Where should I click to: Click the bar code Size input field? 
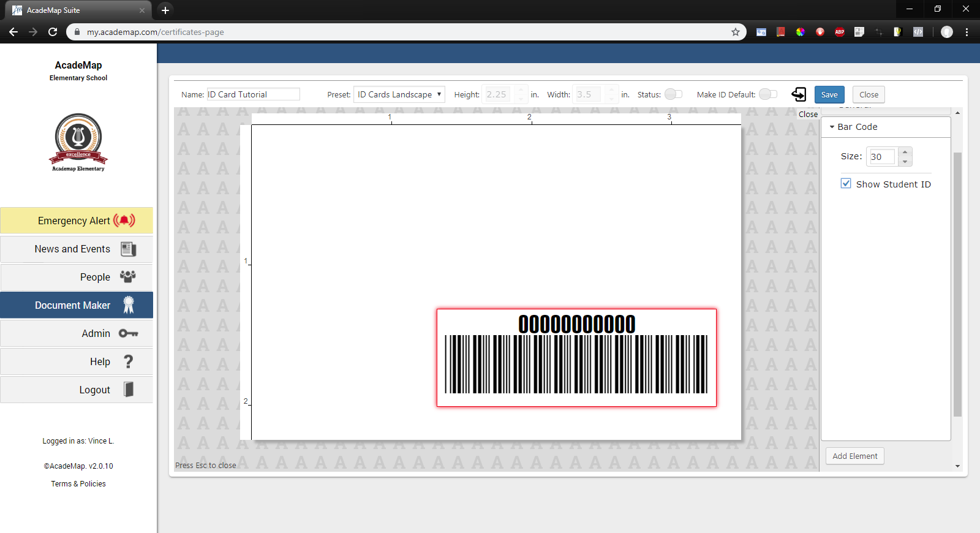882,157
